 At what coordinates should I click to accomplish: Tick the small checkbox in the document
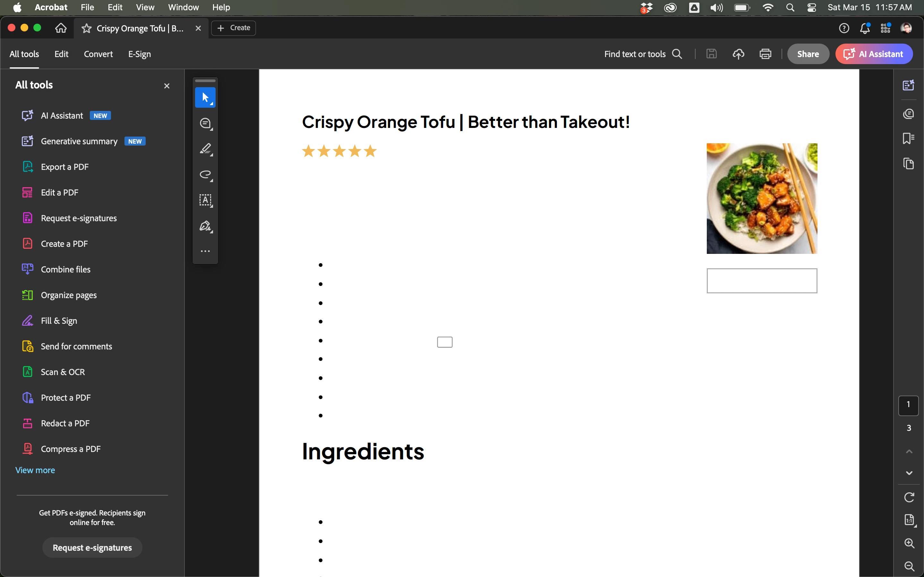[444, 342]
